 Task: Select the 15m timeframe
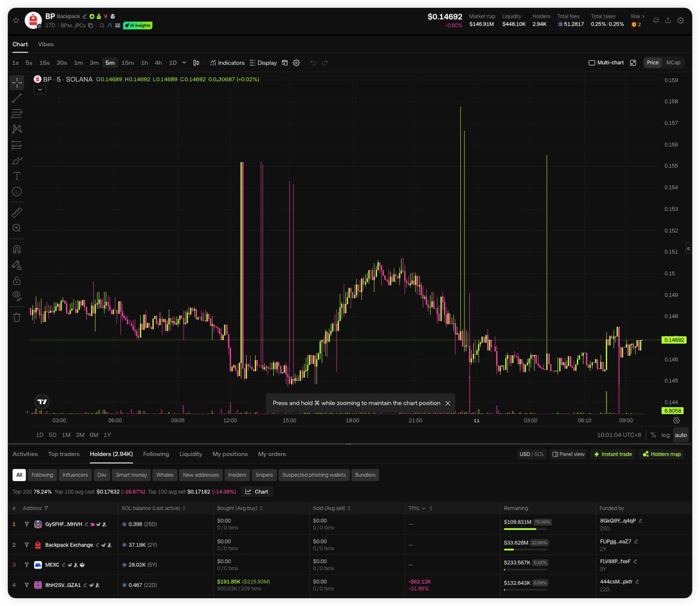128,63
